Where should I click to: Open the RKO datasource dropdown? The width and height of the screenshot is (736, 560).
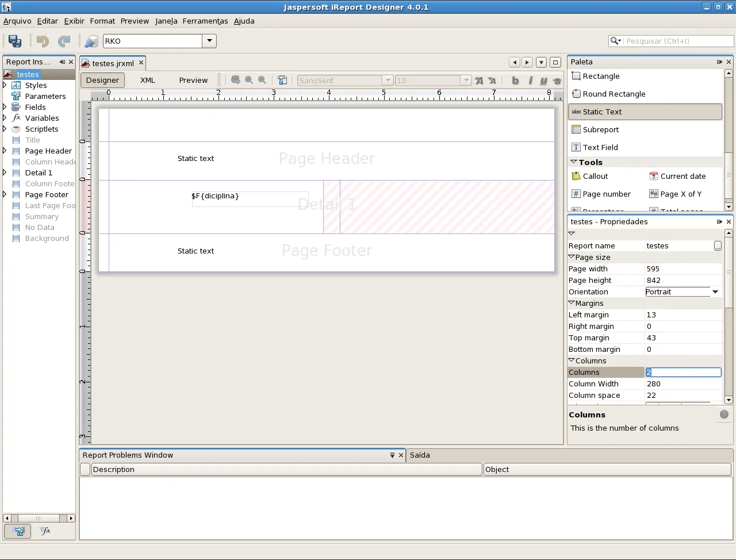(x=209, y=41)
